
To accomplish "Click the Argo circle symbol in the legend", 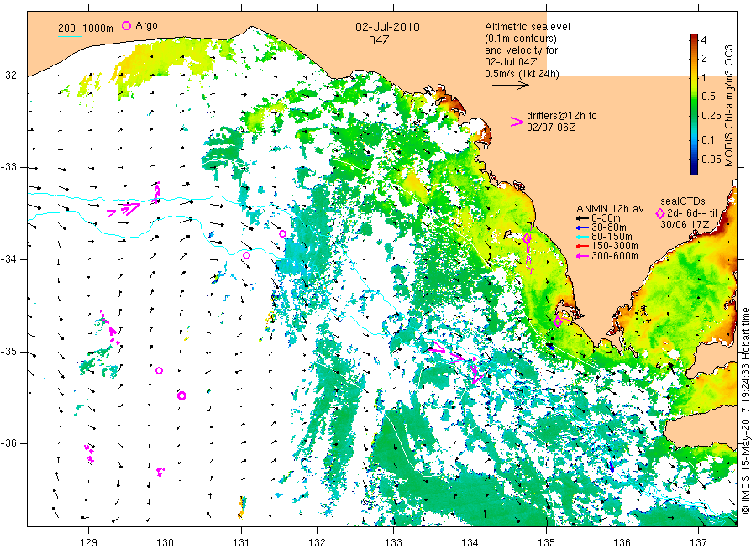I will click(126, 26).
